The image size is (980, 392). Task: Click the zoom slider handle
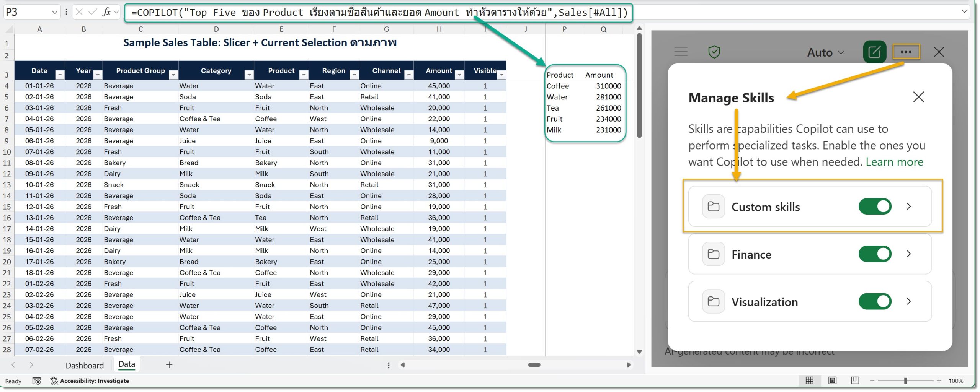[x=906, y=381]
